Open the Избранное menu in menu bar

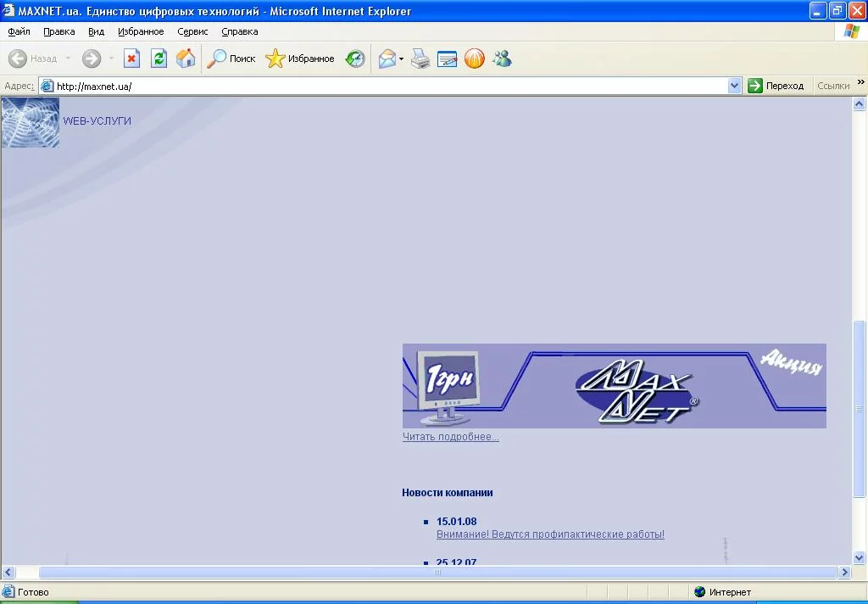[x=141, y=31]
